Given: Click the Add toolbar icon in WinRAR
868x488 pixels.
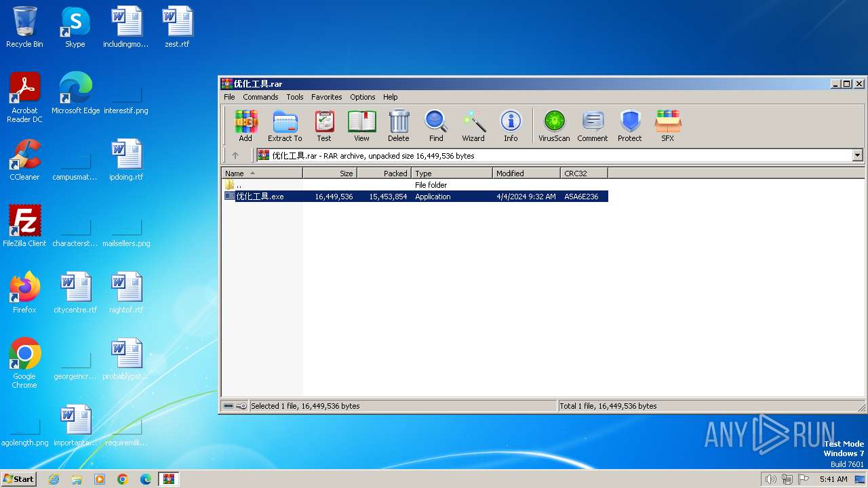Looking at the screenshot, I should (x=245, y=126).
